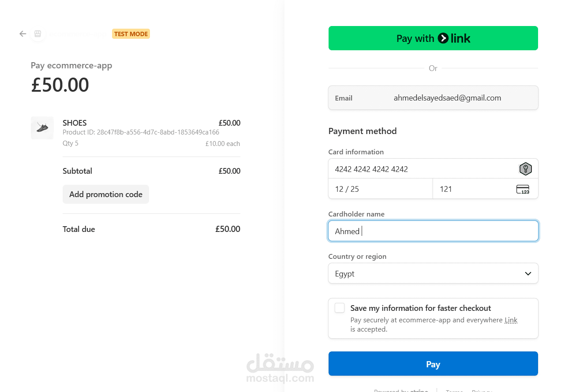The width and height of the screenshot is (561, 392).
Task: Click the Cardholder name field
Action: (433, 231)
